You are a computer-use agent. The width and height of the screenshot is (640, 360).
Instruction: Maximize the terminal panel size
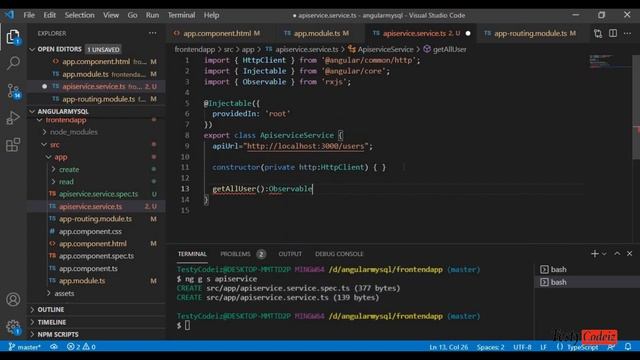617,253
